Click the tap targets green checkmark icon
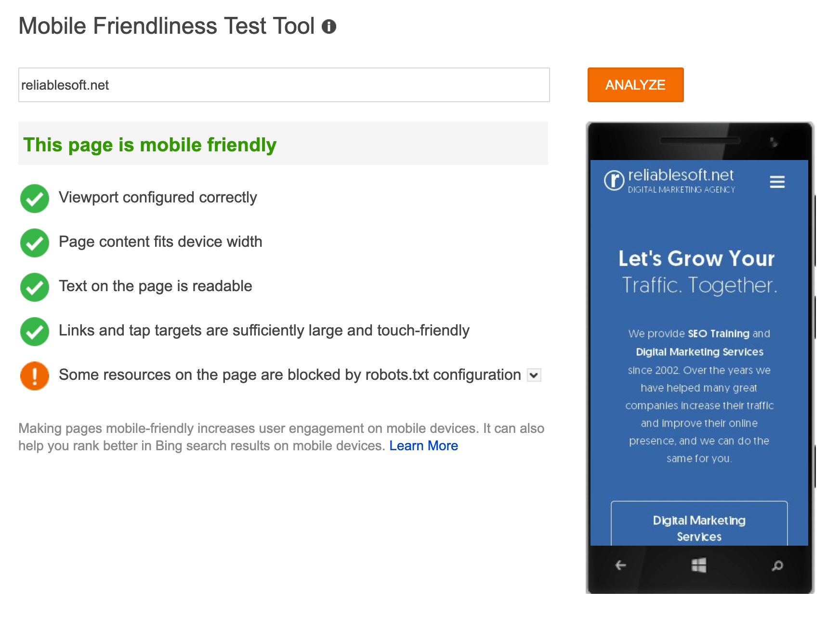 [x=35, y=331]
